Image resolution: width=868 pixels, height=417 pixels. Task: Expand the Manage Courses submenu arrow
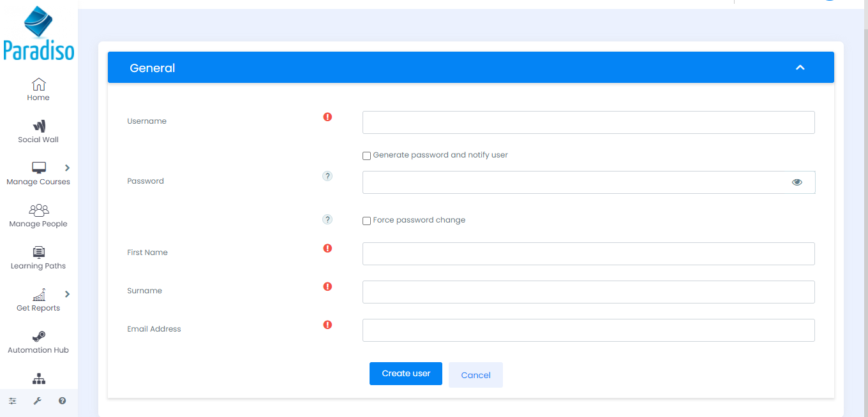point(67,168)
